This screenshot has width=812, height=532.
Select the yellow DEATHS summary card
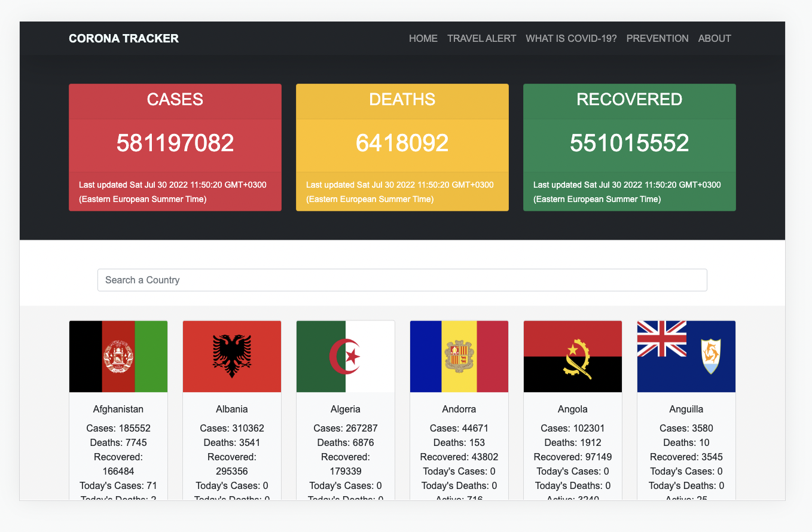coord(402,147)
